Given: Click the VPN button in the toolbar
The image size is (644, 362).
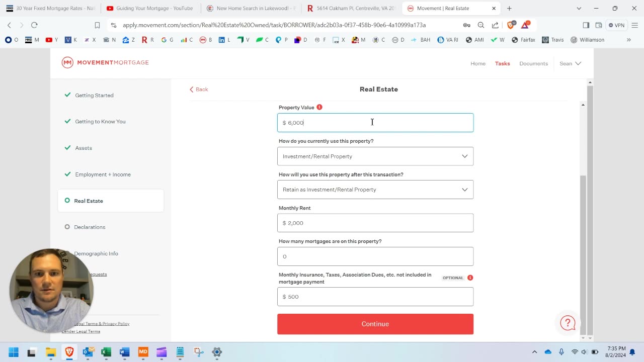Looking at the screenshot, I should click(x=616, y=25).
